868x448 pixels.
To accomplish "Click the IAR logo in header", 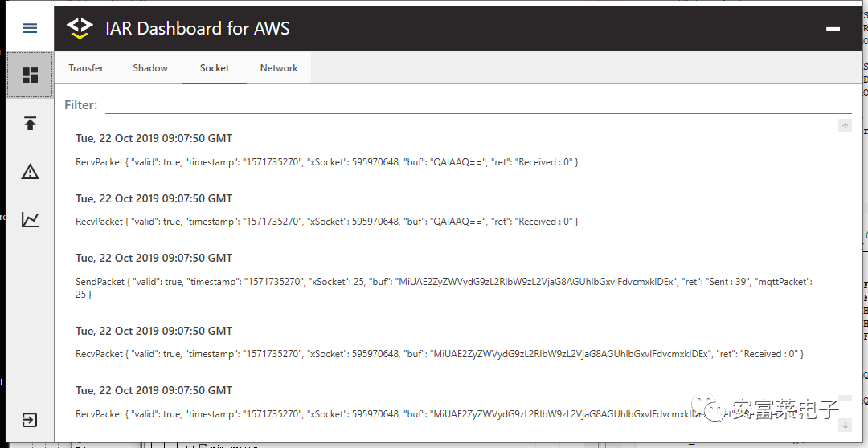I will point(80,28).
